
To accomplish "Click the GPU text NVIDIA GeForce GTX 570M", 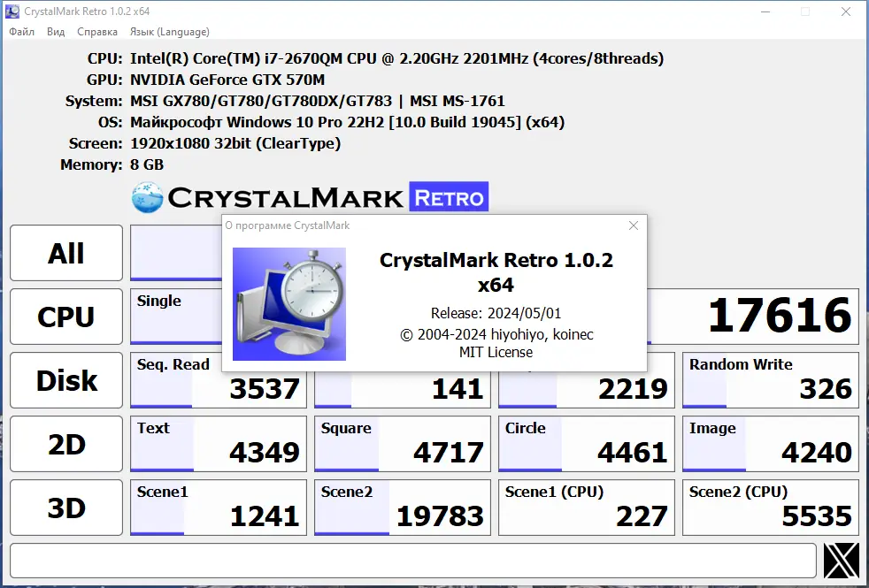I will coord(227,80).
